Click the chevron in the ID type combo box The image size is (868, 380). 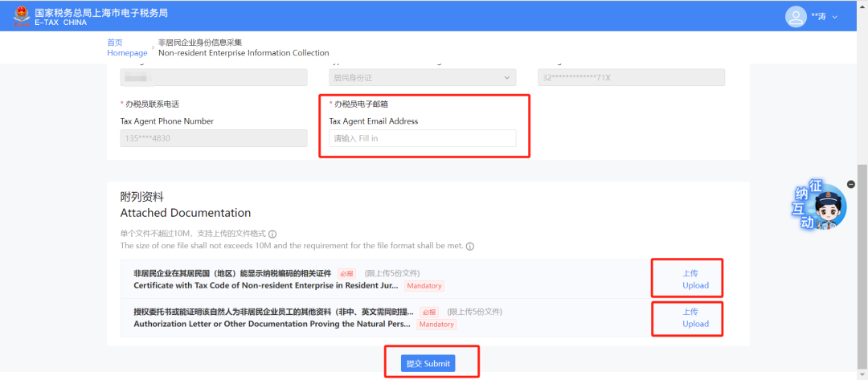506,78
